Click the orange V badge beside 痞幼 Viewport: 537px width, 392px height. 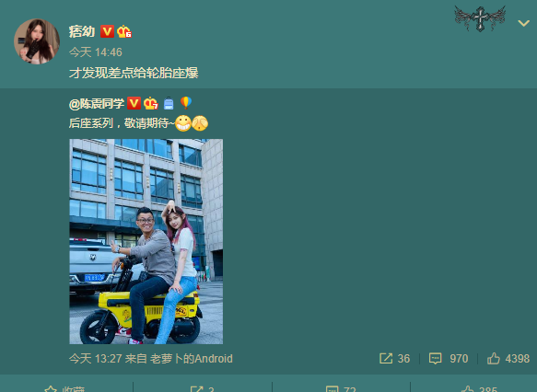click(x=107, y=31)
